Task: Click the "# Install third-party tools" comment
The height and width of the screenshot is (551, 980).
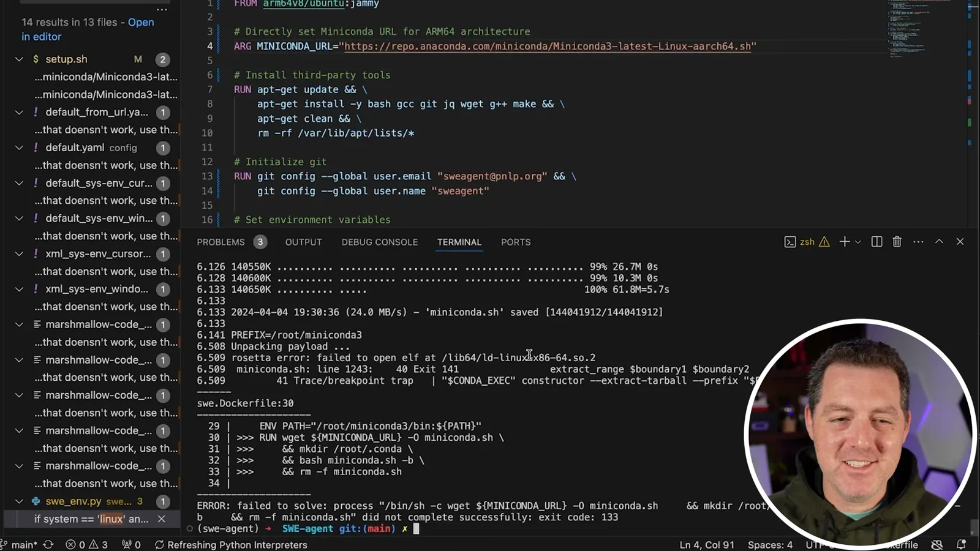Action: click(x=312, y=75)
